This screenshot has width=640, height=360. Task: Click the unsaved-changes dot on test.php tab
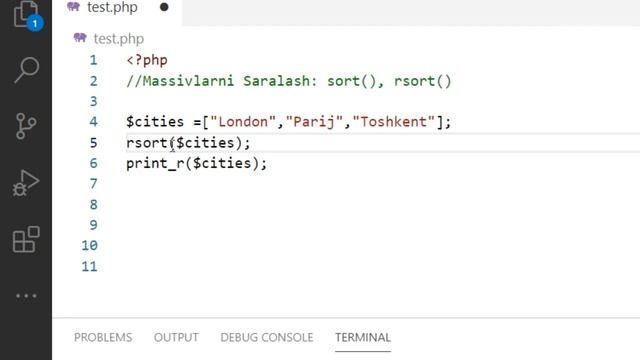point(164,7)
